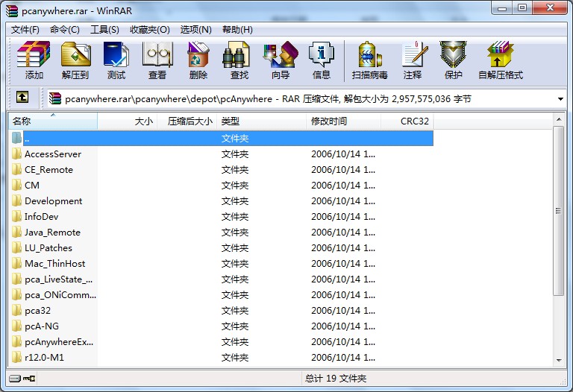Click the vertical scrollbar thumb
Screen dimensions: 573x392
click(558, 211)
